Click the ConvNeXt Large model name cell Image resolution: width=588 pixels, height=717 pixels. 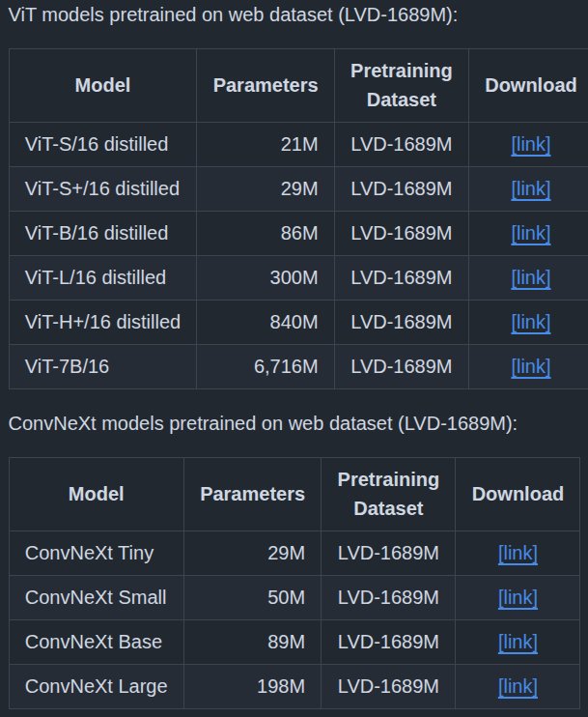(96, 687)
